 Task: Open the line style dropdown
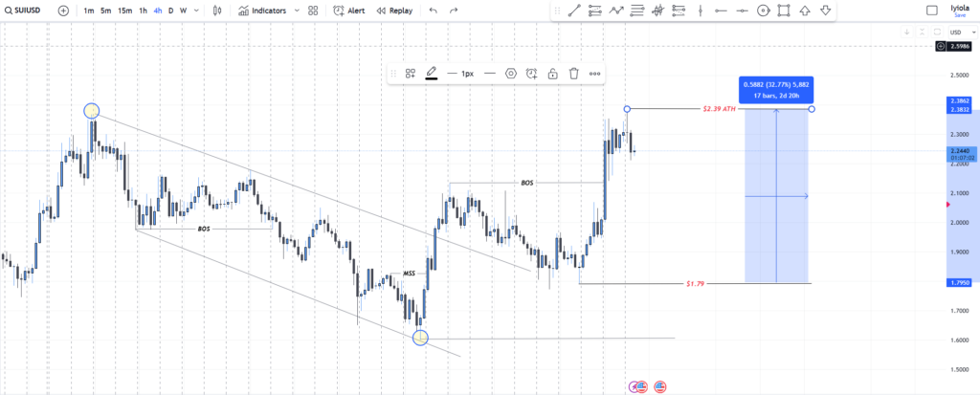490,74
